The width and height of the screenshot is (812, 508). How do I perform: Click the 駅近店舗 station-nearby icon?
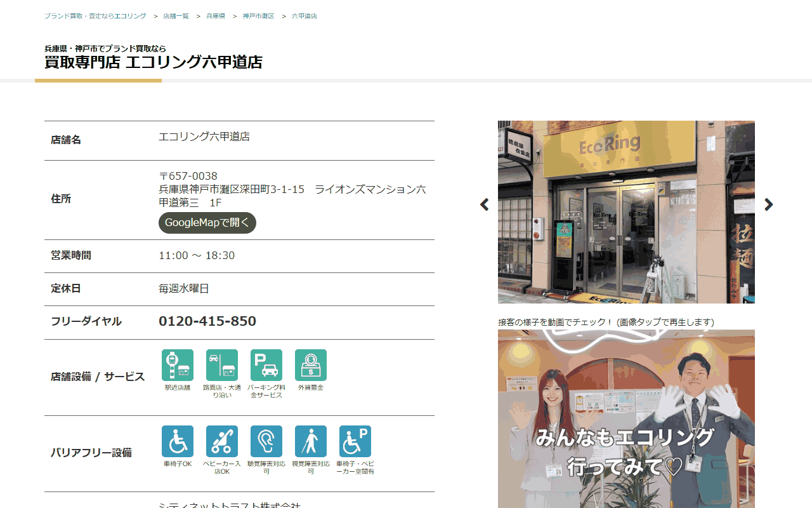(x=178, y=365)
